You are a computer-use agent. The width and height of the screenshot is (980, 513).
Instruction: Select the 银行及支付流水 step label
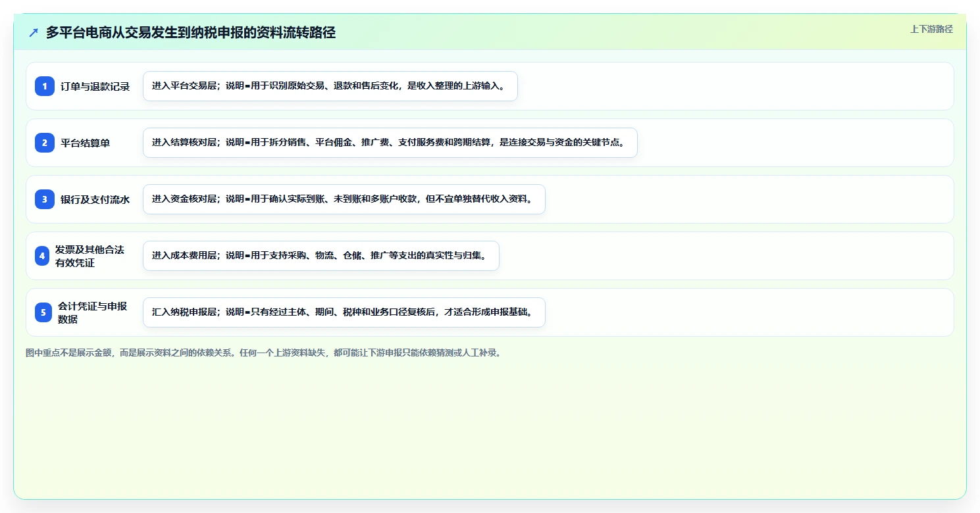[x=95, y=199]
